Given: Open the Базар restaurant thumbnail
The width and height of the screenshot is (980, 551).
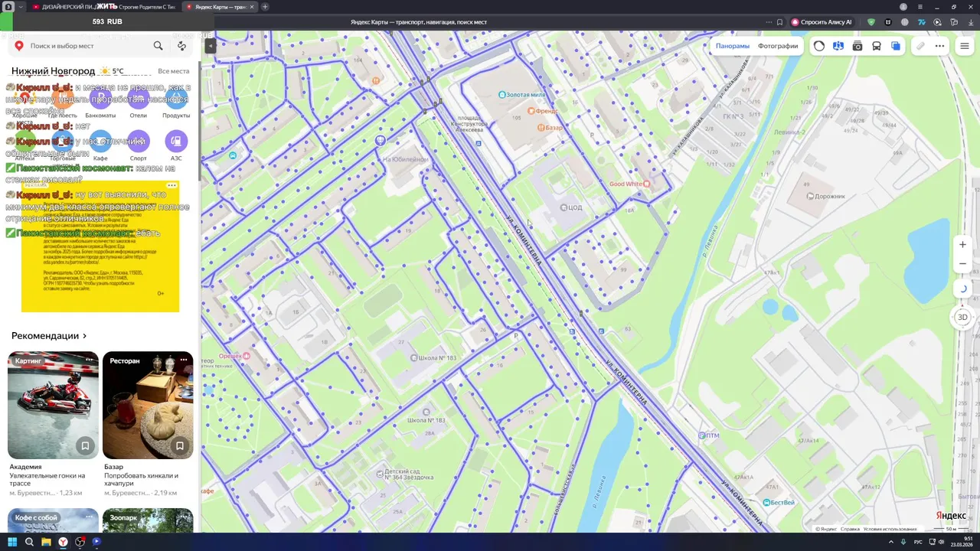Looking at the screenshot, I should (x=148, y=405).
